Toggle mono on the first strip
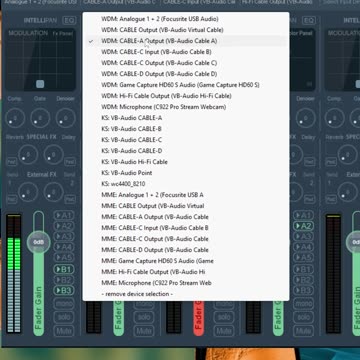Screen dimensions: 360x360 pyautogui.click(x=64, y=304)
